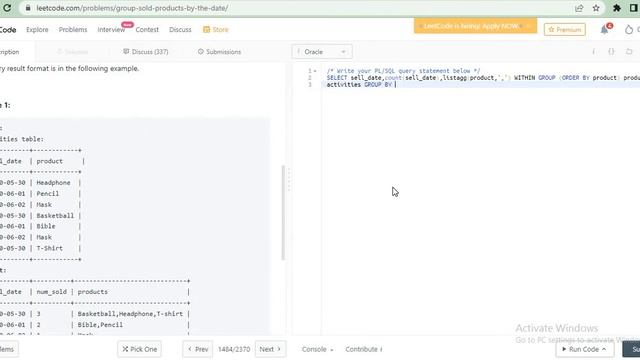The image size is (640, 360).
Task: Expand the Console panel
Action: (317, 349)
